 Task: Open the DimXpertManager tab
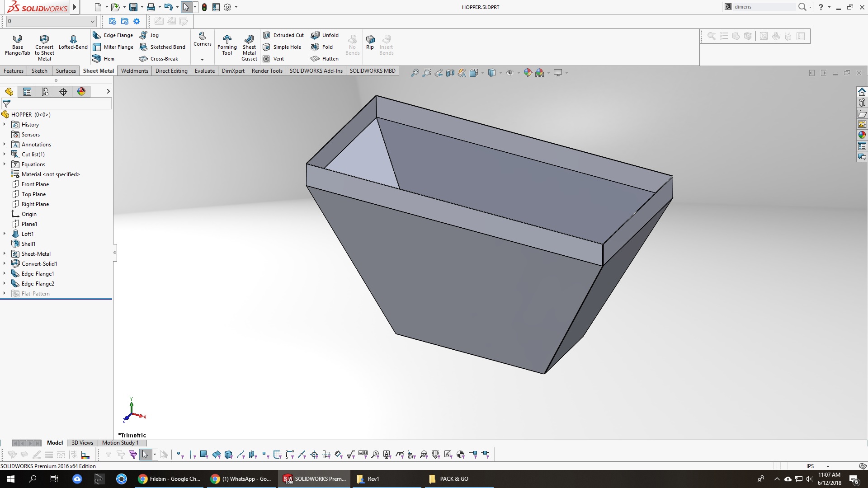click(x=63, y=92)
